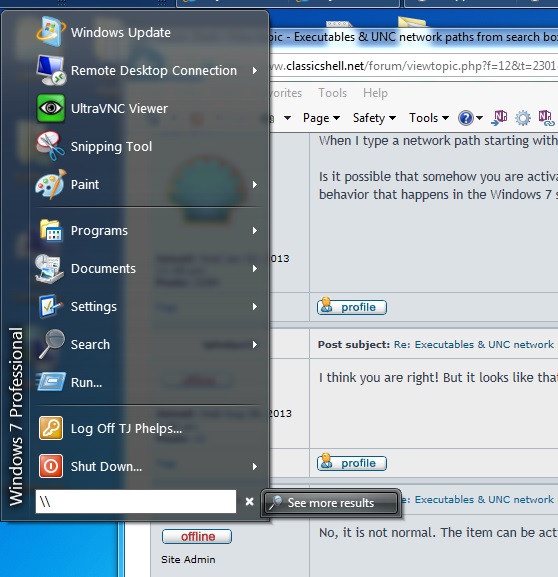Click the Log Off TJ Phelps key icon
This screenshot has width=558, height=577.
point(51,428)
